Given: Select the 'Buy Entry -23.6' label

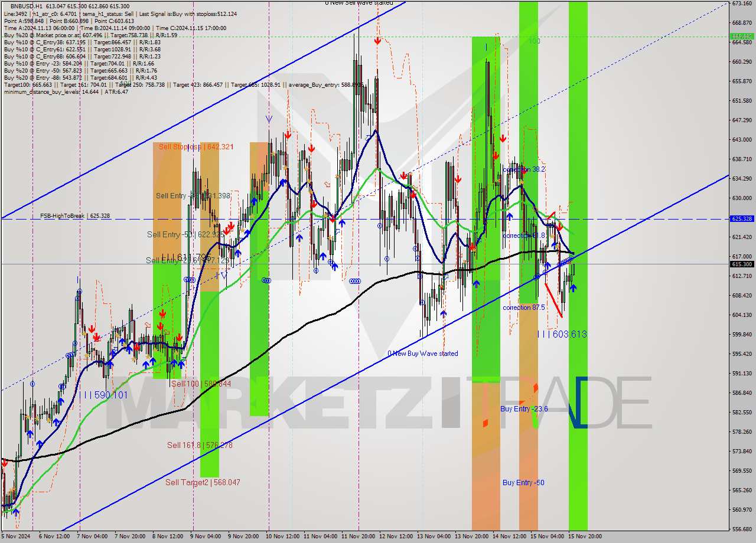Looking at the screenshot, I should 524,408.
